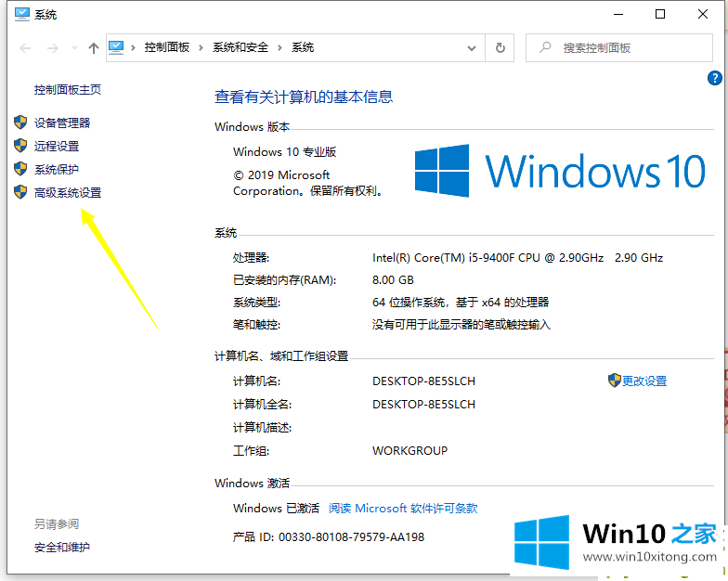728x581 pixels.
Task: Click the shield icon beside 系统保护
Action: 20,169
